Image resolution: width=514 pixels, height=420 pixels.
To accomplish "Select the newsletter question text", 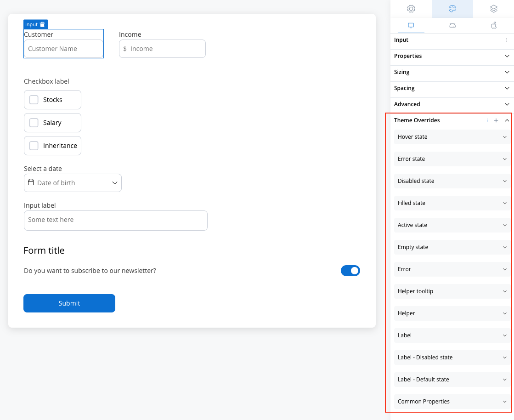I will pyautogui.click(x=90, y=271).
